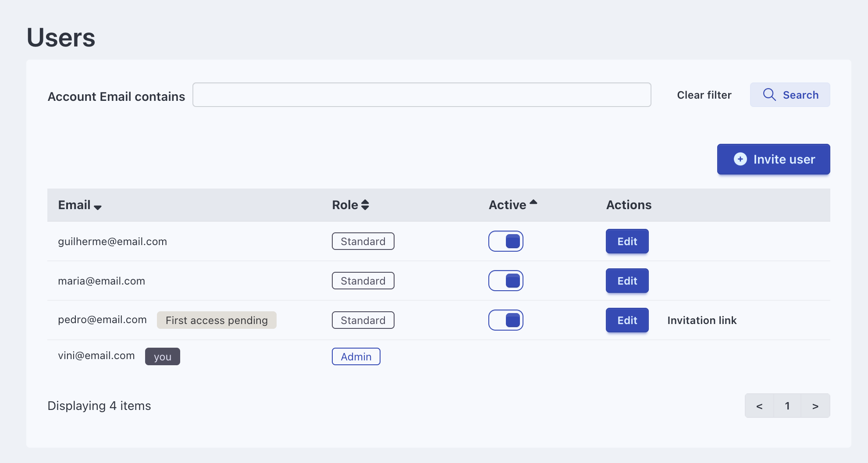Select page 1 in pagination
This screenshot has height=463, width=868.
pyautogui.click(x=787, y=406)
